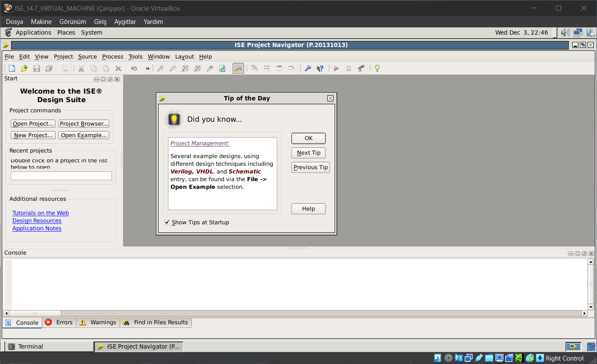
Task: Click the recent projects list box
Action: (x=61, y=176)
